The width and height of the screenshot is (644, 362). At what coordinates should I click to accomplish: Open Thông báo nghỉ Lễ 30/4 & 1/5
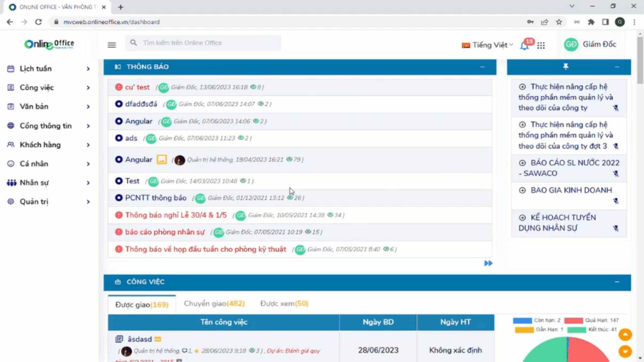(176, 215)
